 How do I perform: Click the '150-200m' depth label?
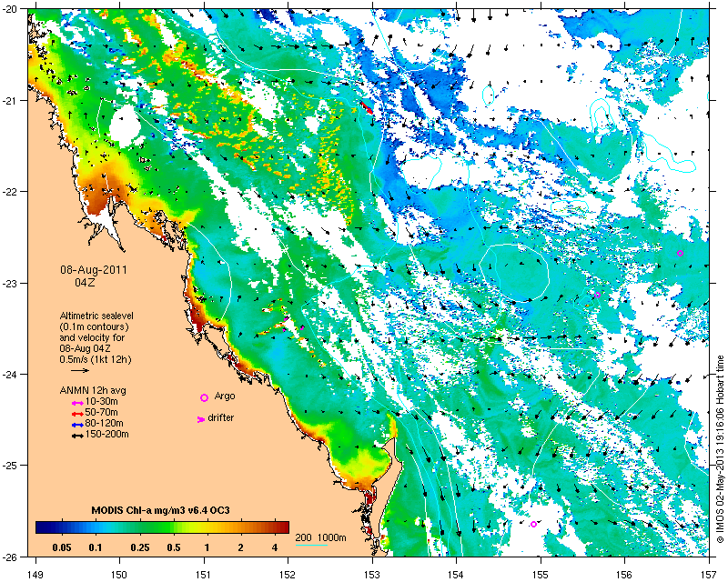pyautogui.click(x=107, y=435)
